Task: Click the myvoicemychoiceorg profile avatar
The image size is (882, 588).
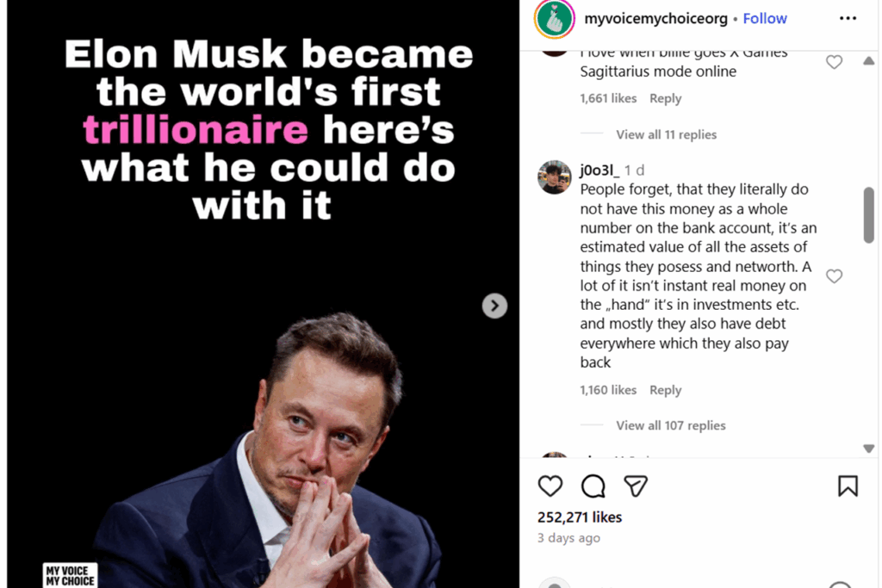Action: click(x=554, y=19)
